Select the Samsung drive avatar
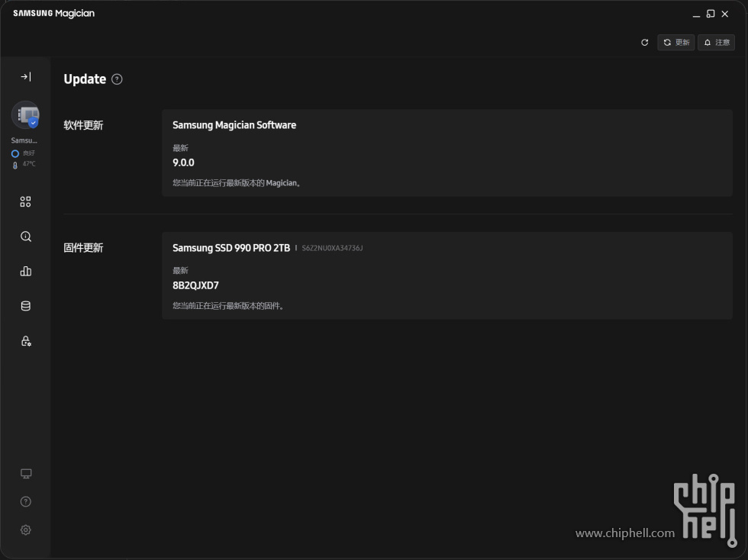The image size is (748, 560). point(25,115)
